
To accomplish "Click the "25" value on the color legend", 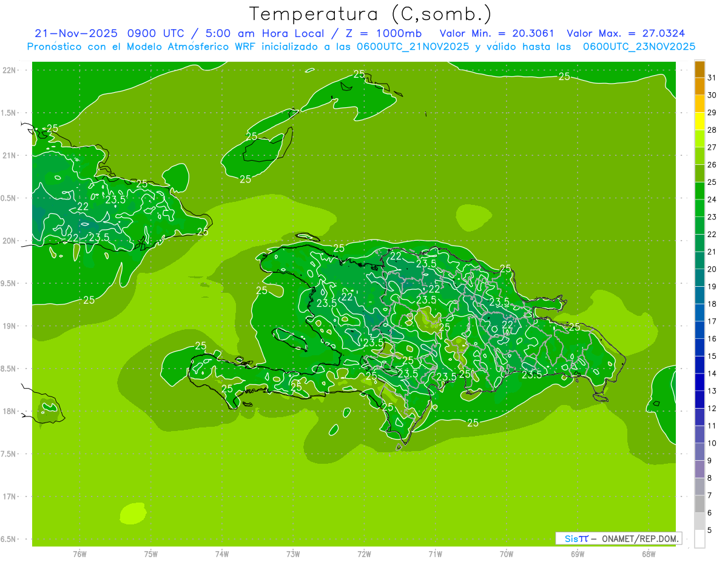I will point(712,182).
